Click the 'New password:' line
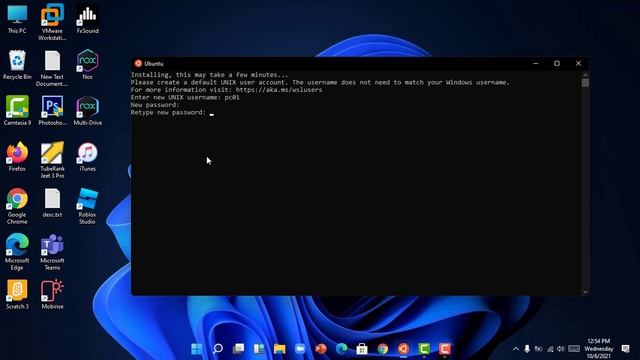 pyautogui.click(x=155, y=105)
